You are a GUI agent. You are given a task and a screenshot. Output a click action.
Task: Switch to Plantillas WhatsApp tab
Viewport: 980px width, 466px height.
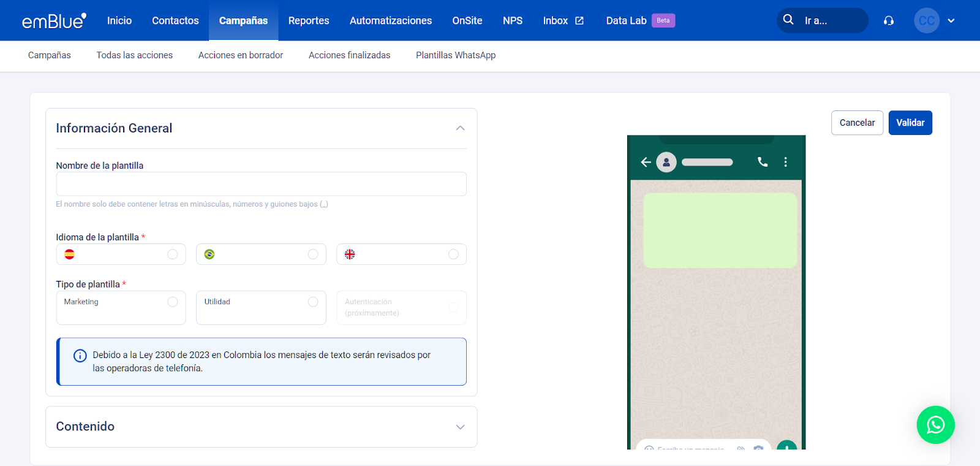tap(456, 55)
